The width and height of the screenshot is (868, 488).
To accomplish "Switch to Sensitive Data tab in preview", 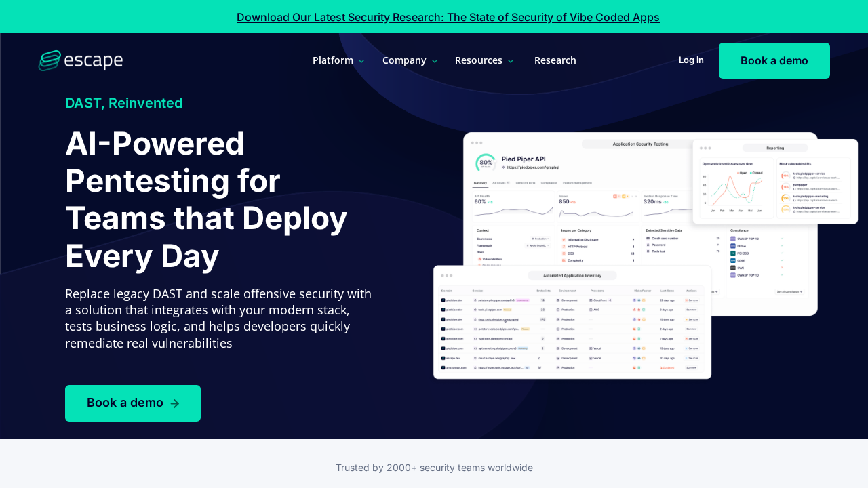I will point(525,183).
